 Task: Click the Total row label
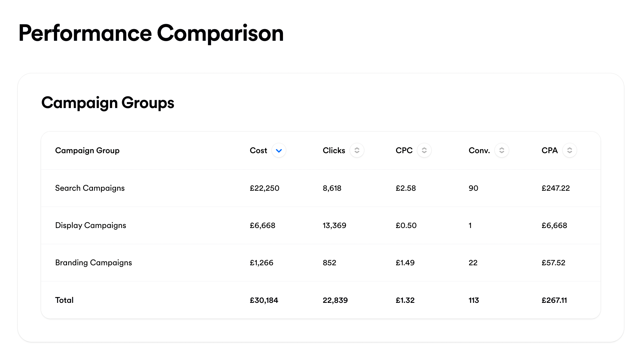(64, 300)
